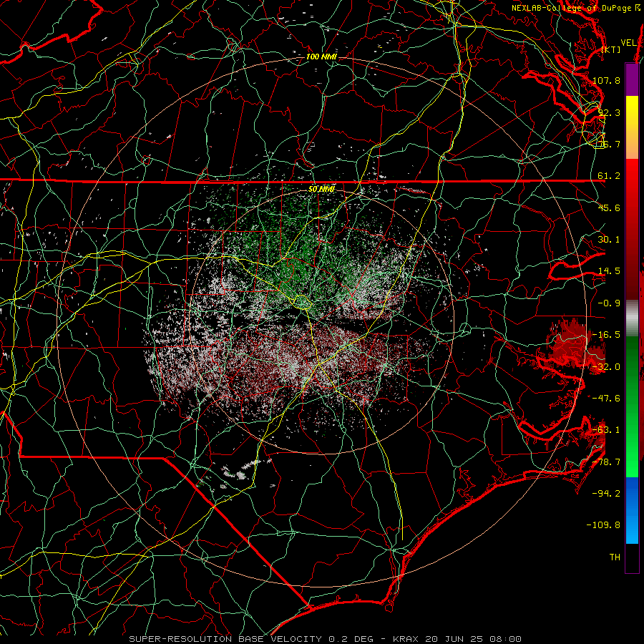The image size is (644, 644).
Task: Click the 100 NMI range ring label
Action: pyautogui.click(x=321, y=57)
